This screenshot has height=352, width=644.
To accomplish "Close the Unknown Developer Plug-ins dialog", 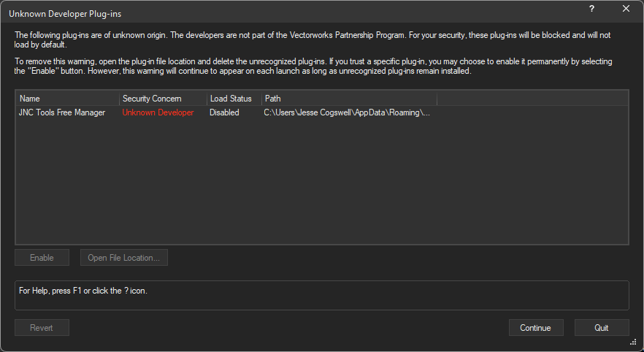I will (x=626, y=9).
